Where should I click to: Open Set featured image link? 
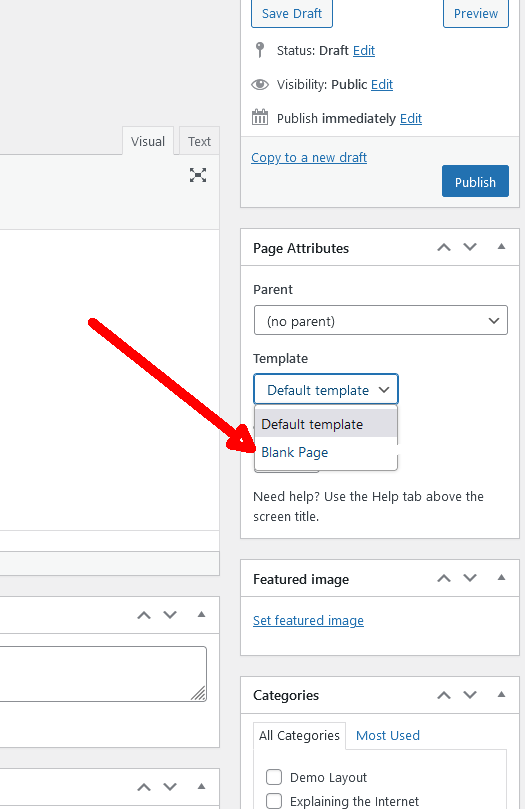308,620
